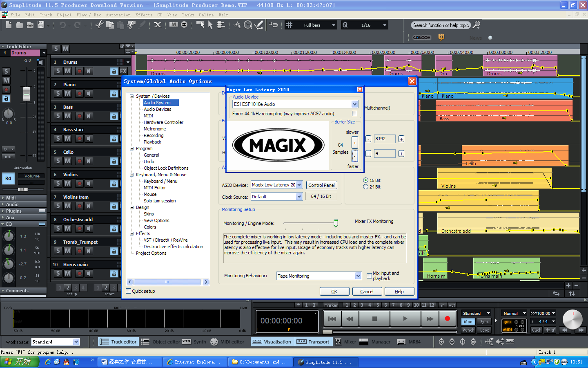The height and width of the screenshot is (368, 588).
Task: Click the OK button
Action: [x=334, y=292]
